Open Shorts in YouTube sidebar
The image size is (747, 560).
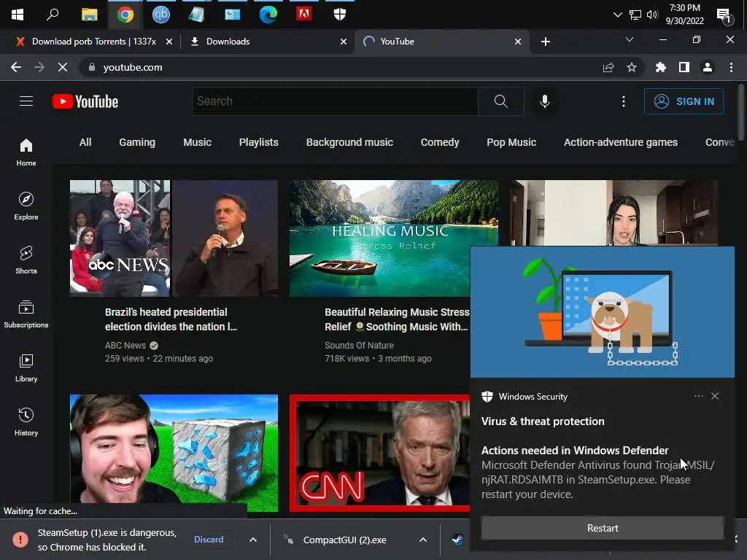pos(26,260)
